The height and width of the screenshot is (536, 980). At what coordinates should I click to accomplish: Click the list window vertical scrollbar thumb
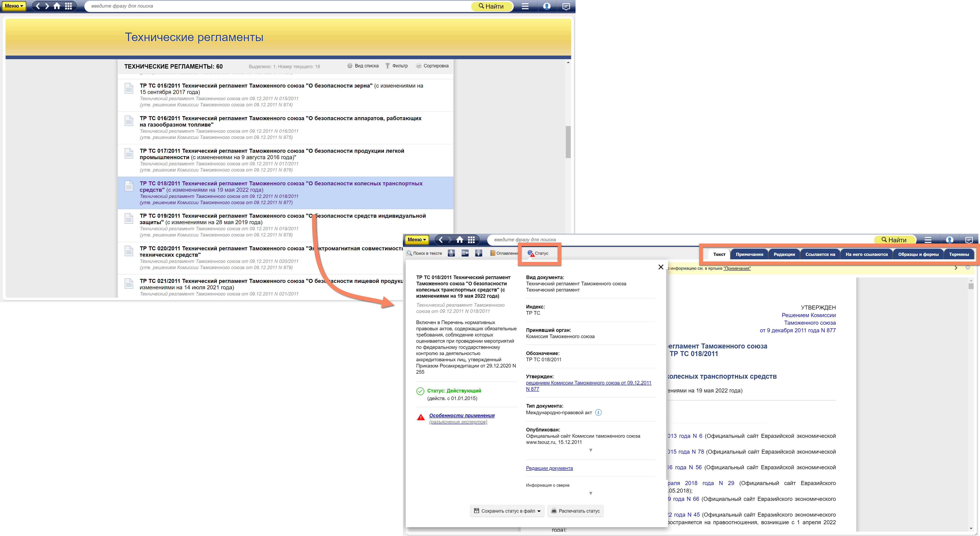click(568, 142)
